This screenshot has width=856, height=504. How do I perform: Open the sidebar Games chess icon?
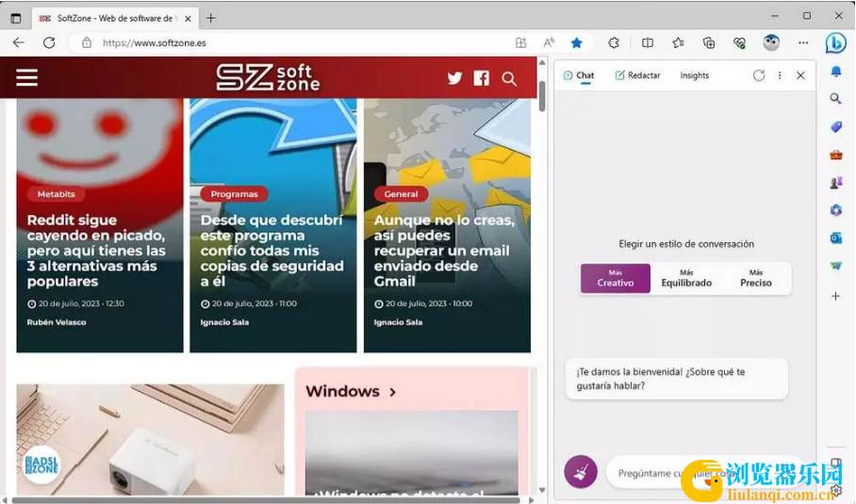pos(836,183)
